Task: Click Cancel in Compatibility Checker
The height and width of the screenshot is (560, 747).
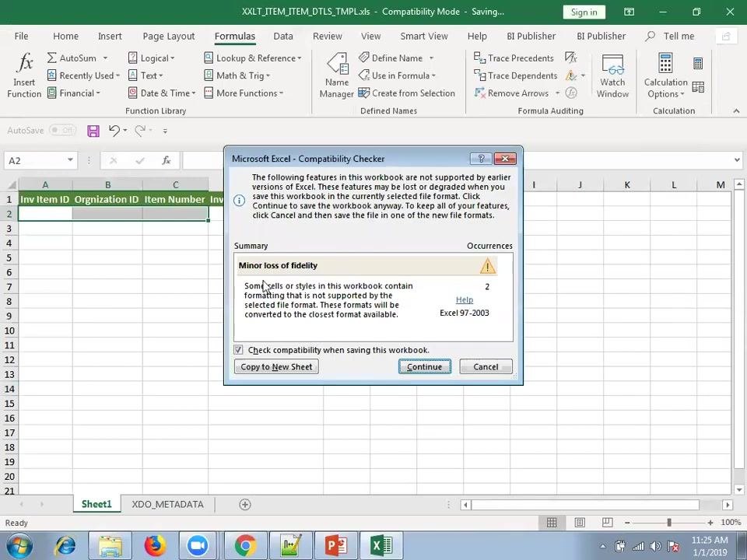Action: click(x=486, y=366)
